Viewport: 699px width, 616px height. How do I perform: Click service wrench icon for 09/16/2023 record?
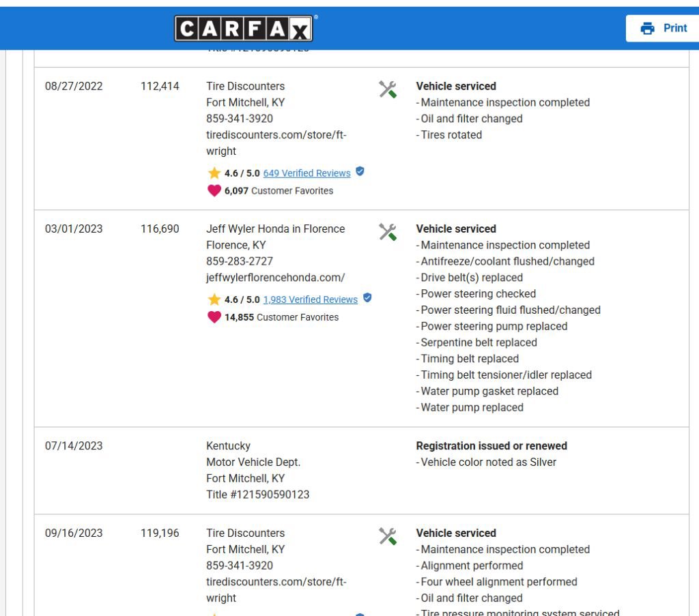(388, 536)
